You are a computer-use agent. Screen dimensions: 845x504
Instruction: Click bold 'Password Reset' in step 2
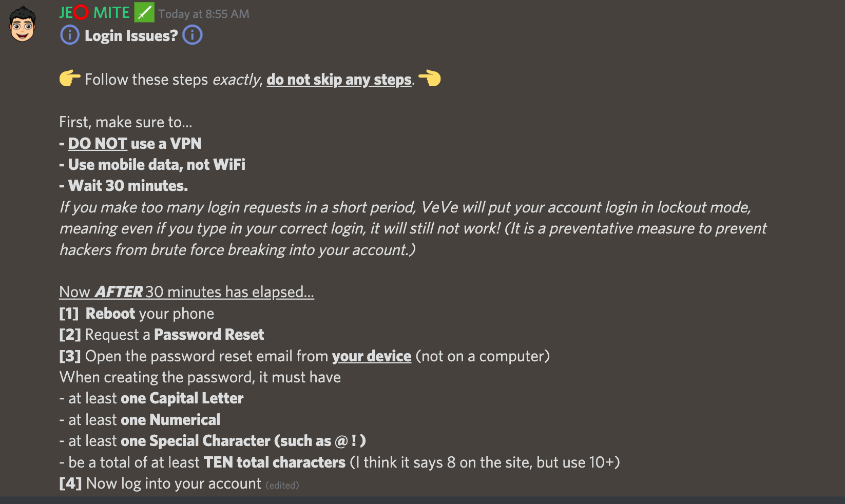tap(209, 335)
